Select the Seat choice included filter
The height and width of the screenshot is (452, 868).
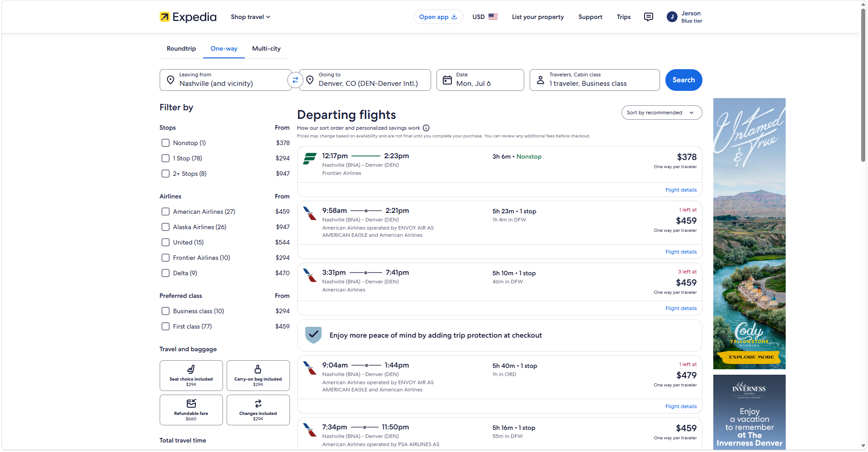click(191, 376)
